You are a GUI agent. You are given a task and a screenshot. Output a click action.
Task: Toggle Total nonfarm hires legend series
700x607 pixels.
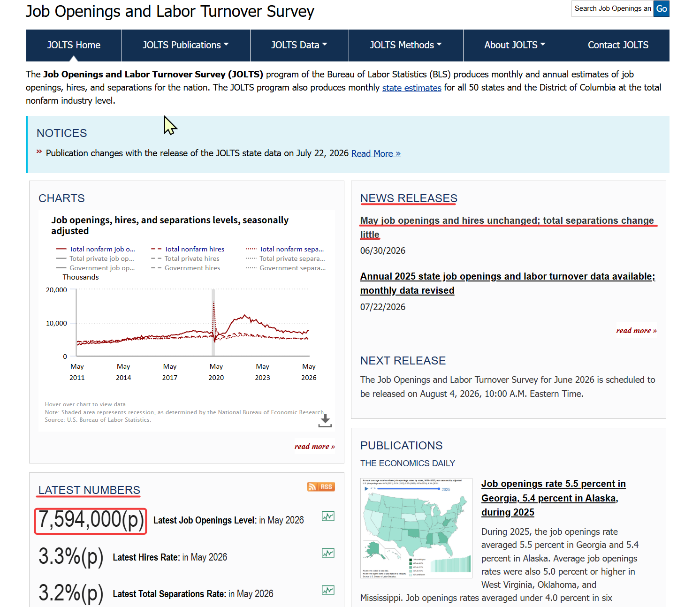pos(188,249)
